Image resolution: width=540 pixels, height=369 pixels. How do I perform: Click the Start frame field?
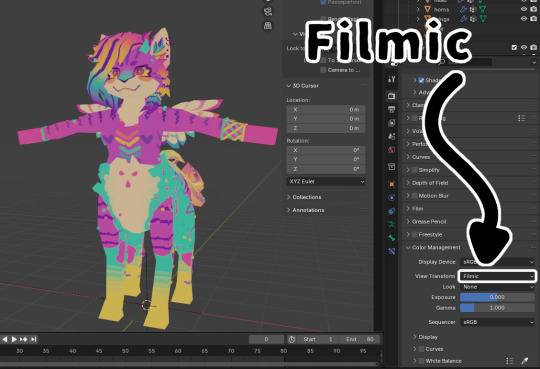click(x=318, y=339)
